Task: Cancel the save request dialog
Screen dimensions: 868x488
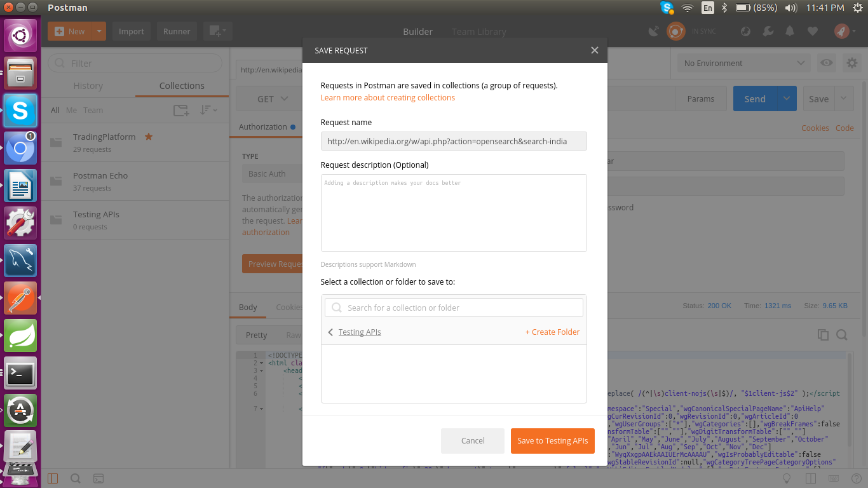Action: pos(473,441)
